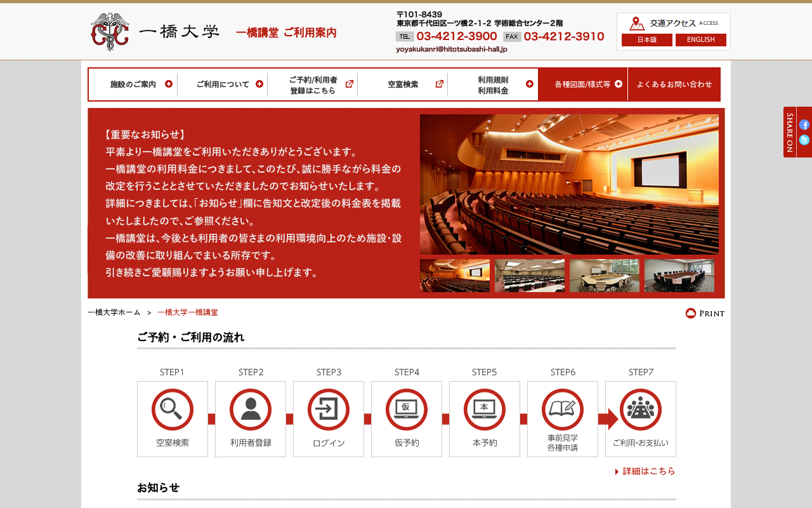
Task: Click the 本予約 laptop step icon
Action: click(485, 410)
